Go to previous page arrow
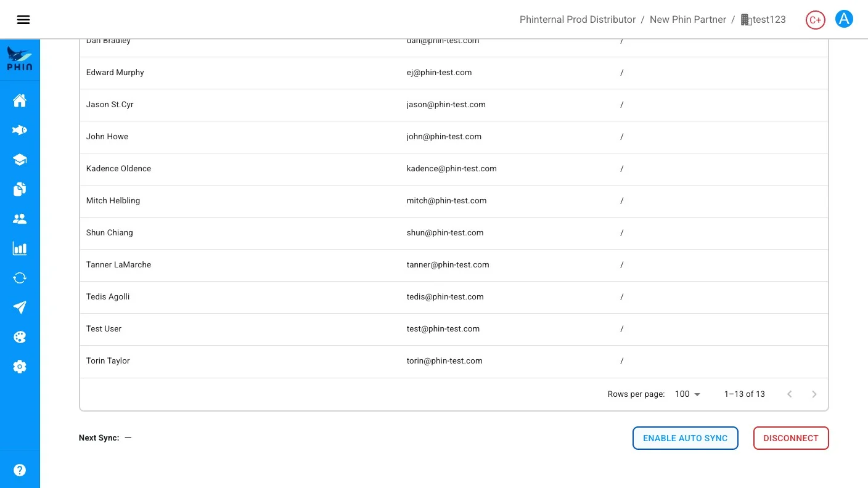The width and height of the screenshot is (868, 488). pos(790,394)
